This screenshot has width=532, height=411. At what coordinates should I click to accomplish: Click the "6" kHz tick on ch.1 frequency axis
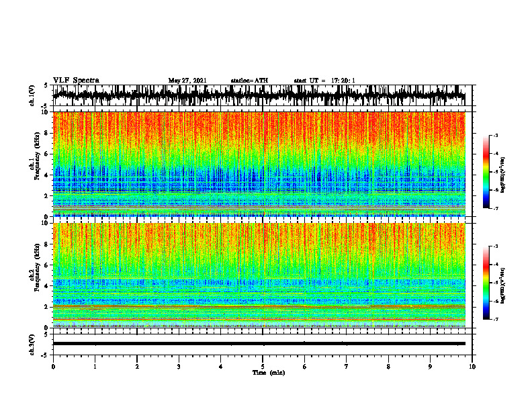[47, 154]
